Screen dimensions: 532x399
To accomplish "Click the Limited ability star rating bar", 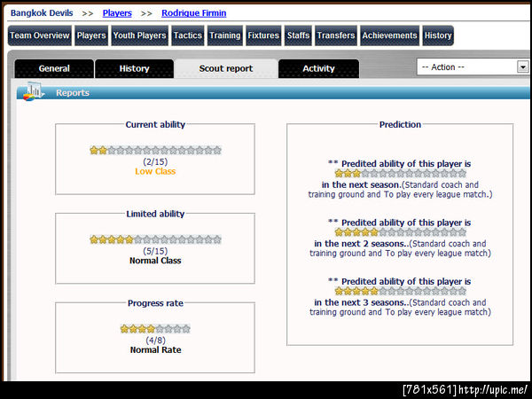I will tap(155, 239).
